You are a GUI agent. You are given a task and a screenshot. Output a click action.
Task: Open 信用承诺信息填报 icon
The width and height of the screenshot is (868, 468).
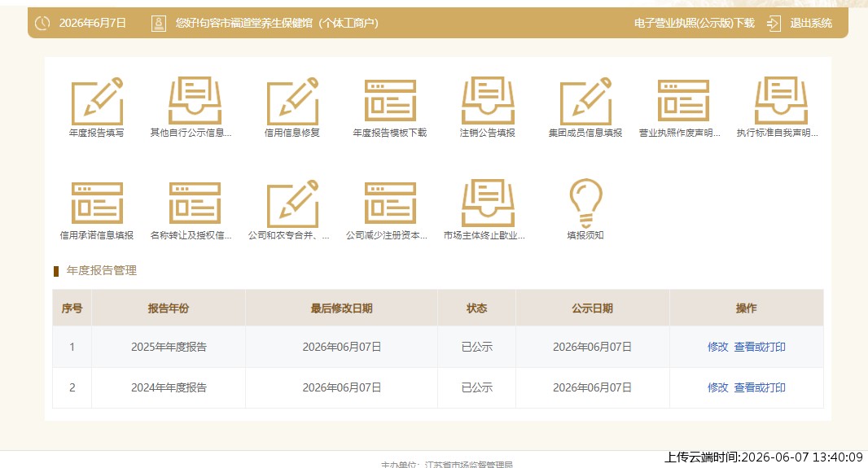click(97, 203)
